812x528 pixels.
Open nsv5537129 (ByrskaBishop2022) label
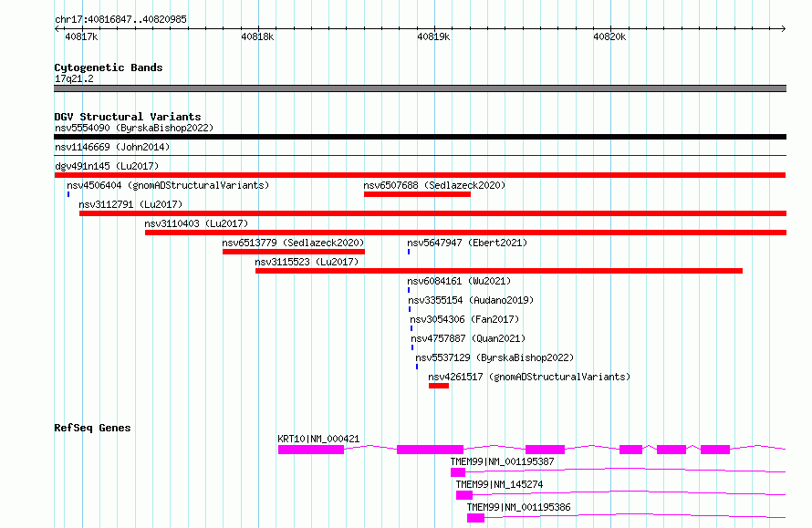point(494,357)
